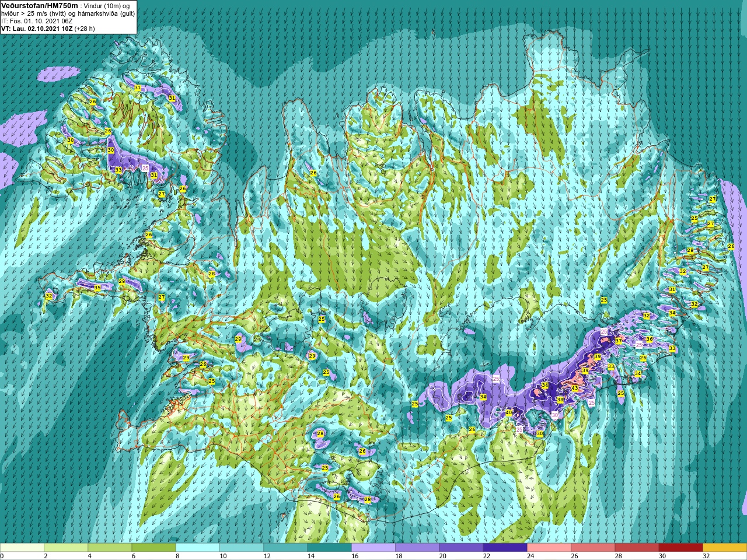Select the "14" tick label on legend scale
The image size is (747, 560).
pyautogui.click(x=311, y=556)
